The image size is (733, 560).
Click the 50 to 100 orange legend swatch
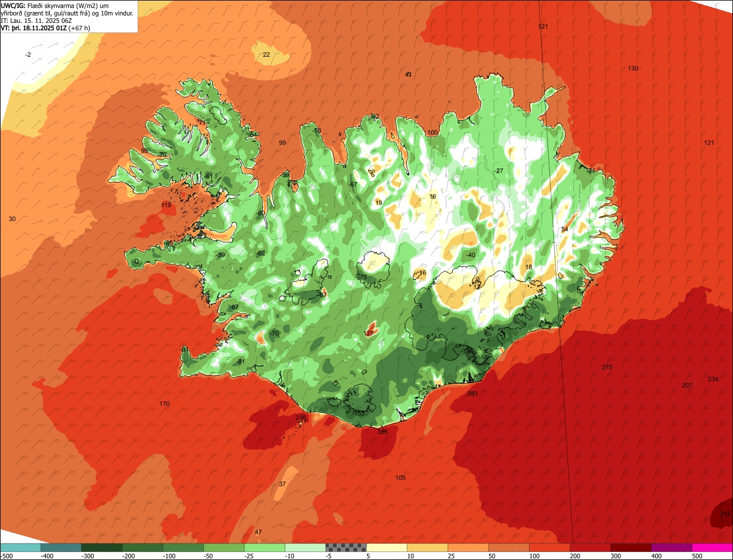[508, 547]
